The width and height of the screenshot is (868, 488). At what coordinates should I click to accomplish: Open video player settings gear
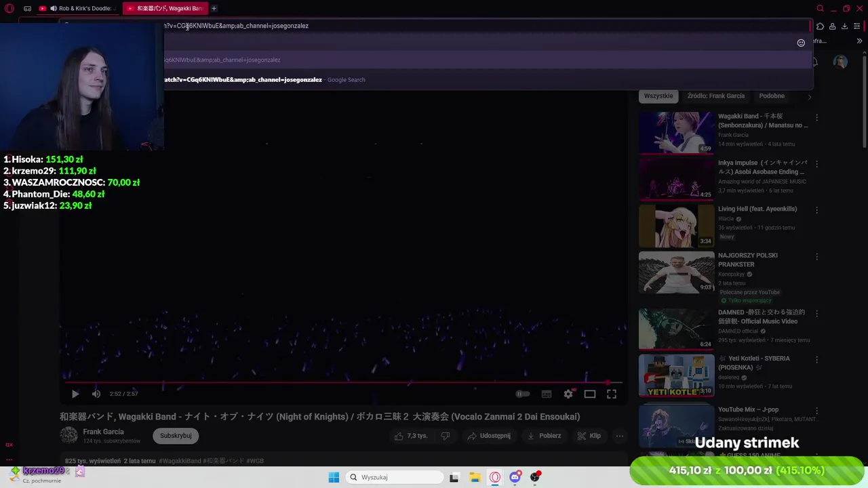[569, 394]
